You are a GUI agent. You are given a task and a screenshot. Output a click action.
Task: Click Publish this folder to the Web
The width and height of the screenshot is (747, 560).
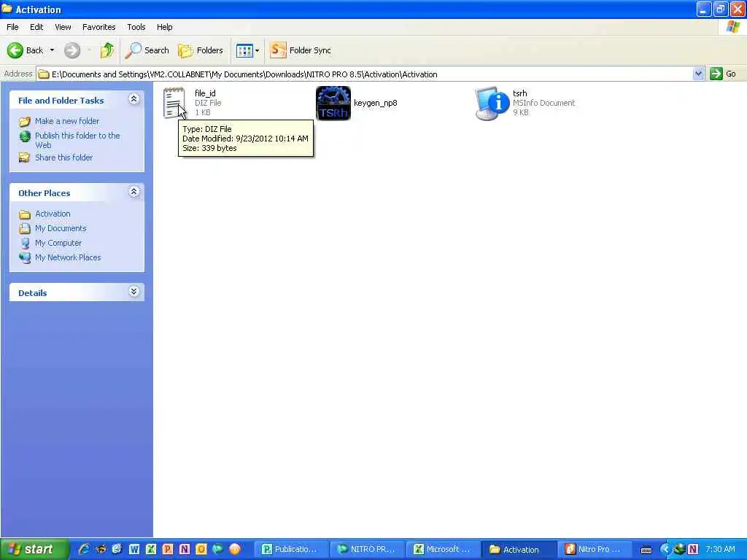point(77,140)
